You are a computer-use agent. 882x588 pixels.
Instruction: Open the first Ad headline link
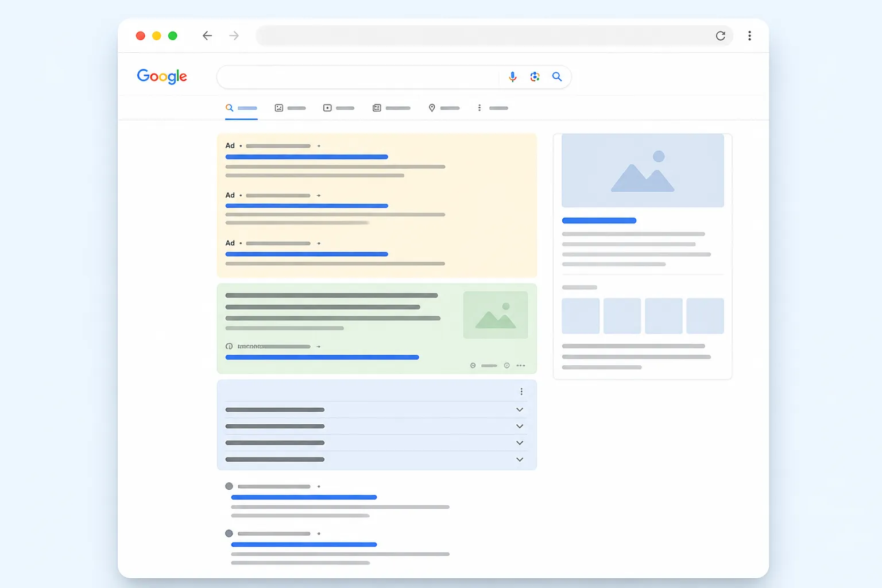(x=307, y=157)
